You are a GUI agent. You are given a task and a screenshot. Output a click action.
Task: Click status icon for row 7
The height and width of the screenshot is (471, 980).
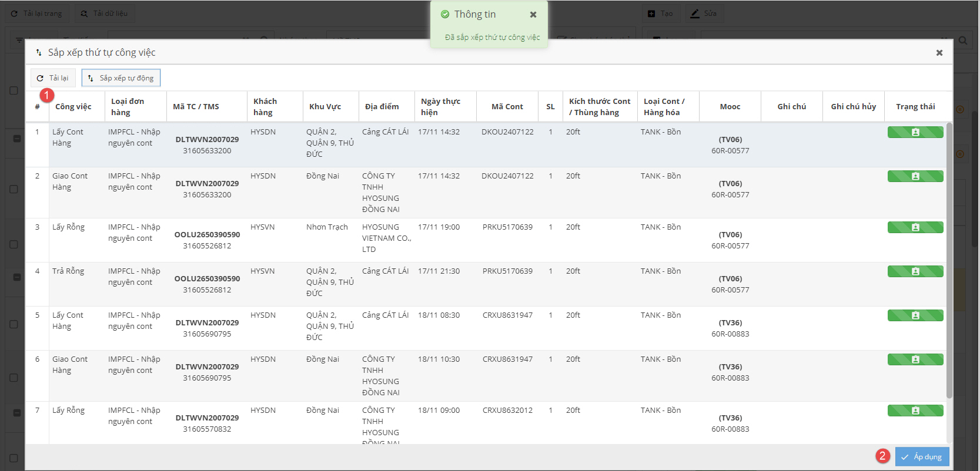tap(915, 411)
